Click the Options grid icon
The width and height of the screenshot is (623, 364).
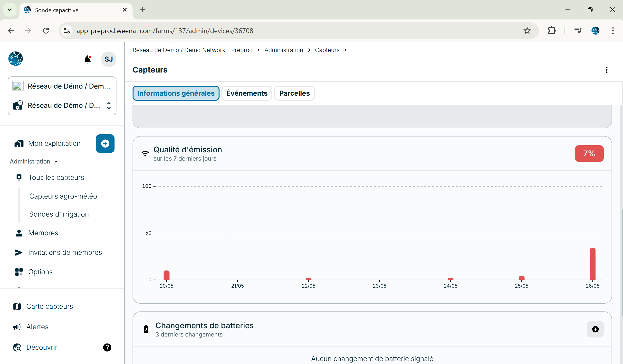pyautogui.click(x=19, y=272)
